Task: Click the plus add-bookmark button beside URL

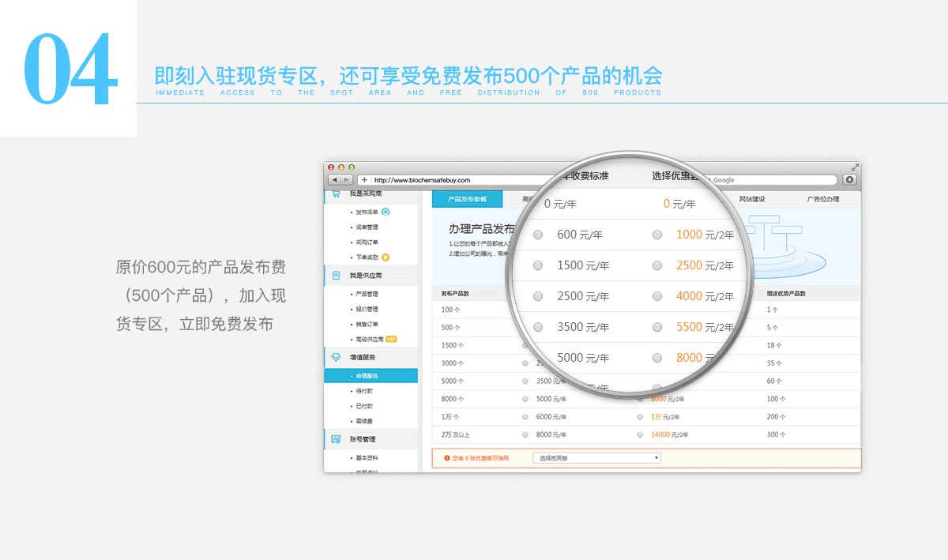Action: coord(364,180)
